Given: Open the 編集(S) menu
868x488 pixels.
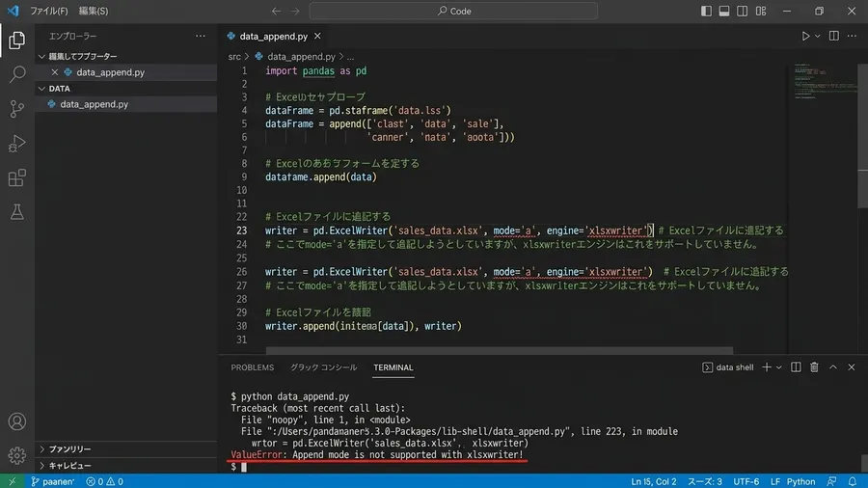Looking at the screenshot, I should coord(94,11).
